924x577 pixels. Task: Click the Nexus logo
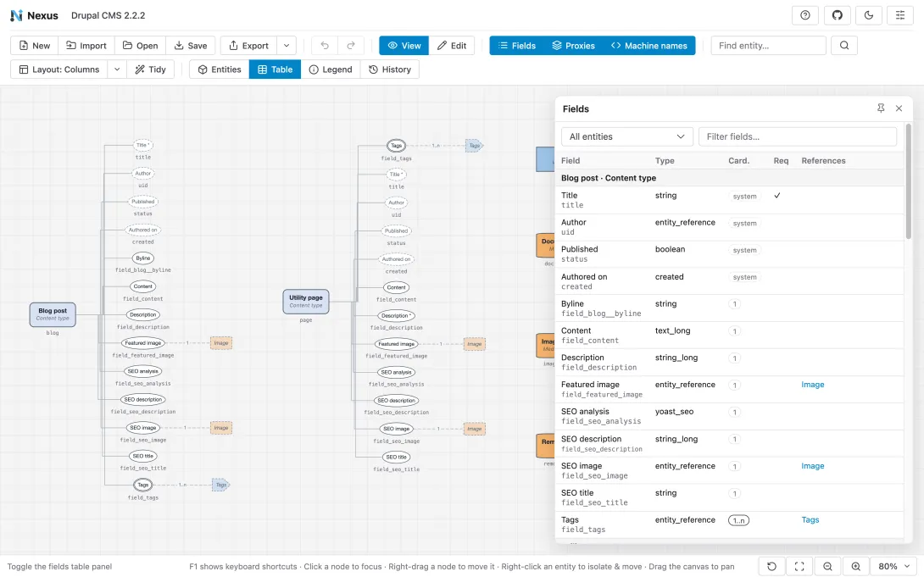(34, 15)
